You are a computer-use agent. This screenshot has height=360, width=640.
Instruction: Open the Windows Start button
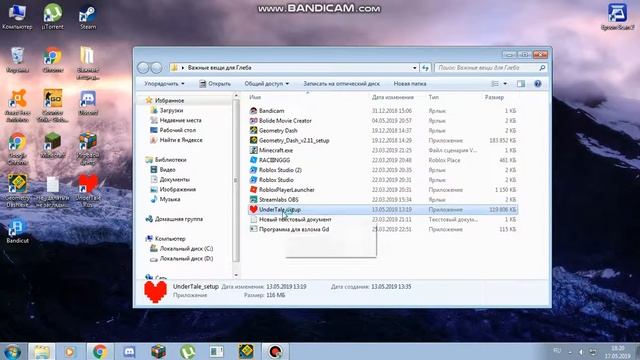pos(13,351)
